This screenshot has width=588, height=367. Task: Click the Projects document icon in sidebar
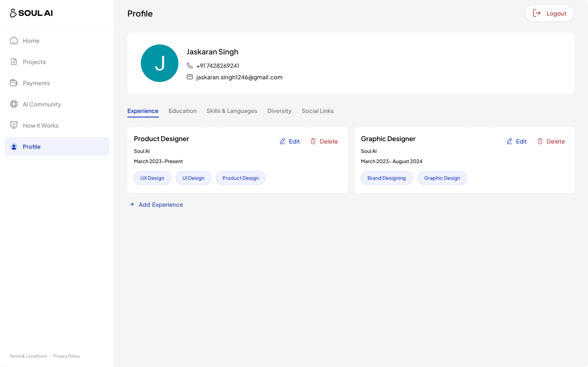coord(14,62)
